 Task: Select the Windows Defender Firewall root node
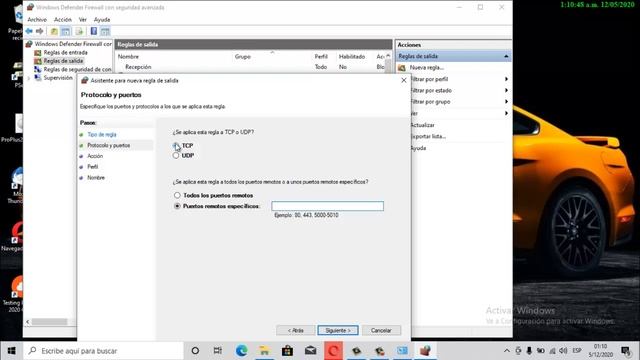point(73,44)
